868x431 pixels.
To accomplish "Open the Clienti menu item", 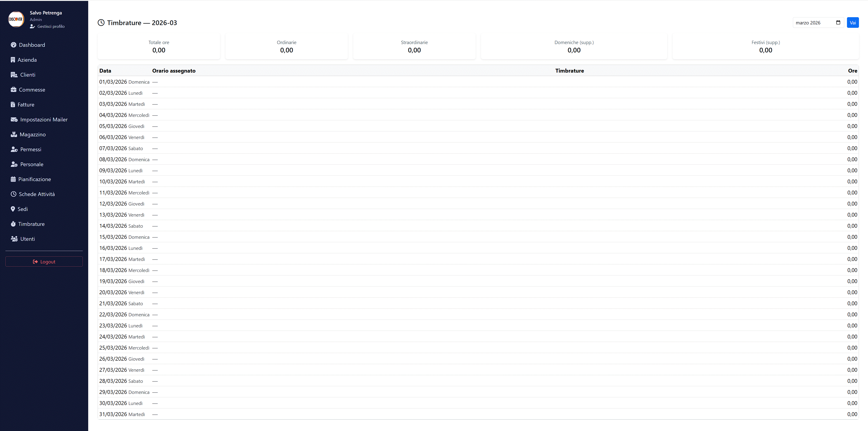I will [x=28, y=75].
